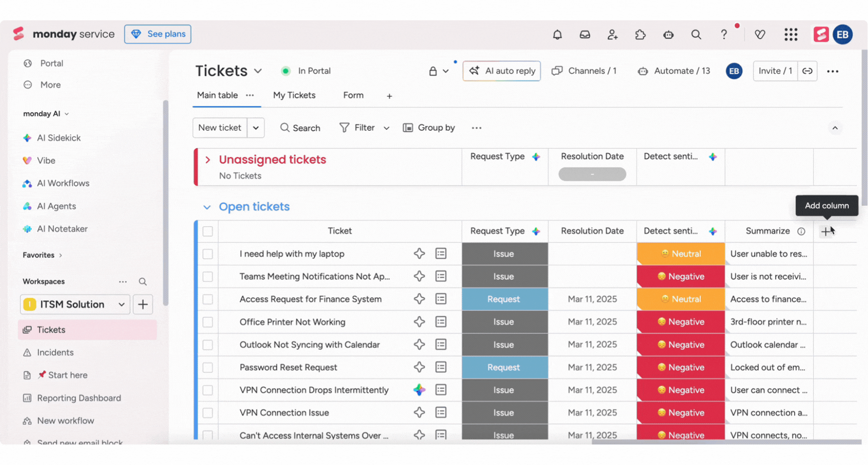Click Request type cell for Password Reset Request
868x465 pixels.
pos(505,367)
